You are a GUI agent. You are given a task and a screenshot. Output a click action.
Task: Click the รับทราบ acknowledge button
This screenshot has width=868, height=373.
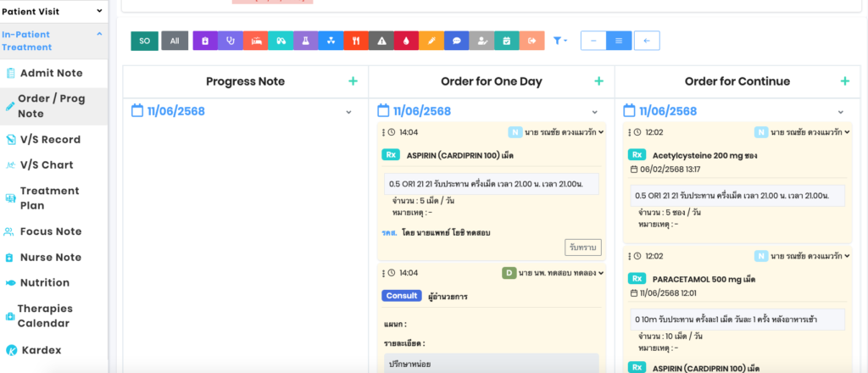tap(583, 248)
